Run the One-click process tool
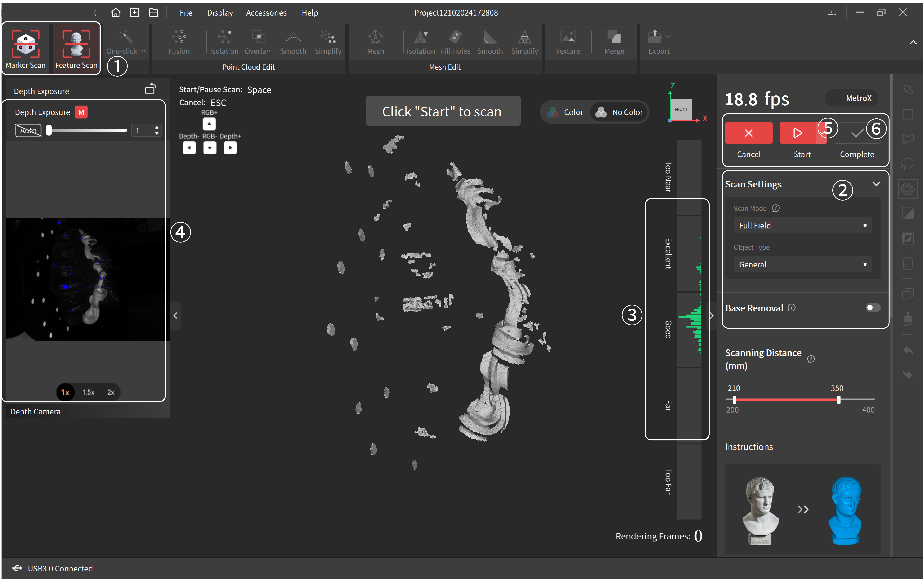 coord(126,42)
